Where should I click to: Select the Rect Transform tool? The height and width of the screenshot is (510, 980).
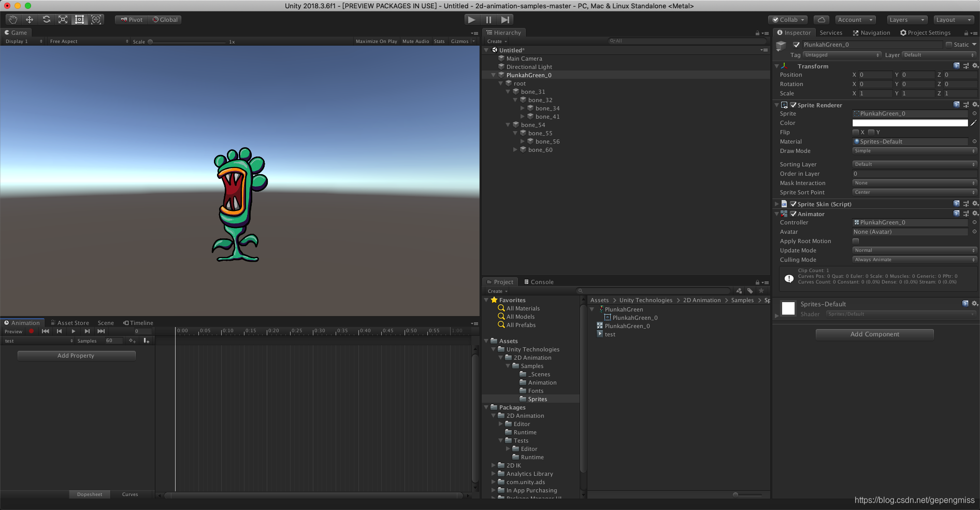coord(79,20)
